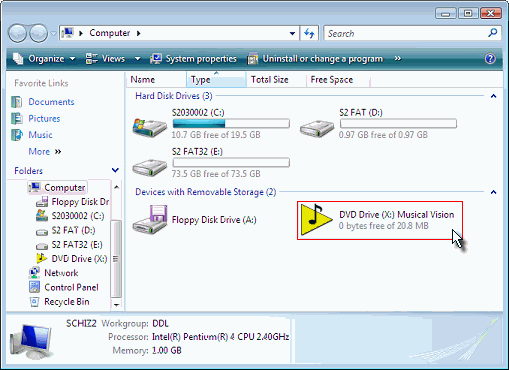Open Documents favorite link
The image size is (509, 370).
[x=51, y=102]
